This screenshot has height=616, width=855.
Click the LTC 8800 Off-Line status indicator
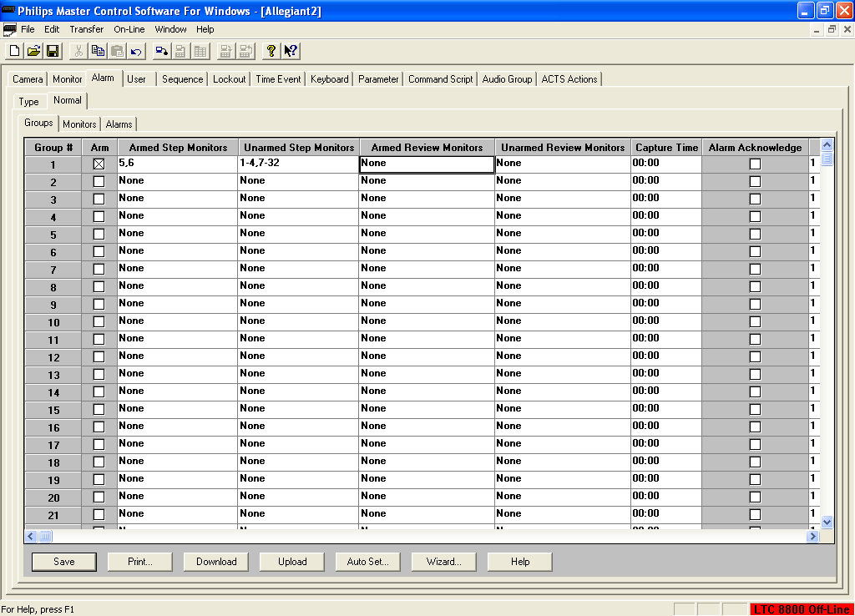(802, 609)
